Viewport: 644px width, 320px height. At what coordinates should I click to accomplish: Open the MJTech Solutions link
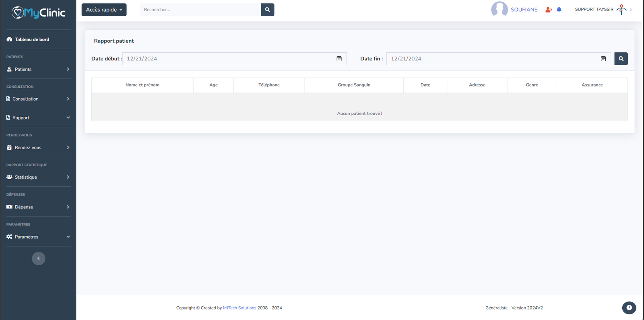coord(239,308)
